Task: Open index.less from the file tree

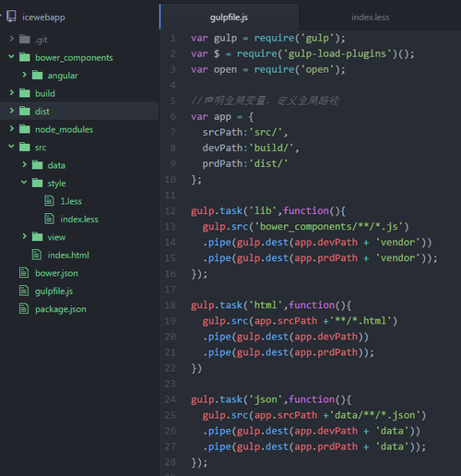Action: click(79, 219)
